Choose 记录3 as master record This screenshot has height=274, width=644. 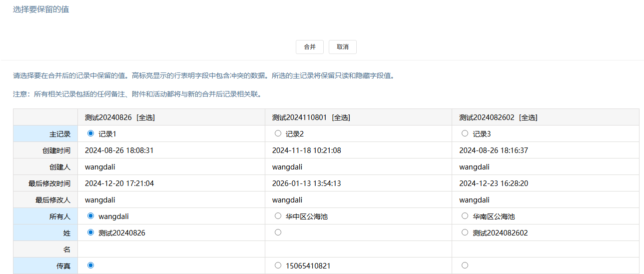tap(465, 133)
